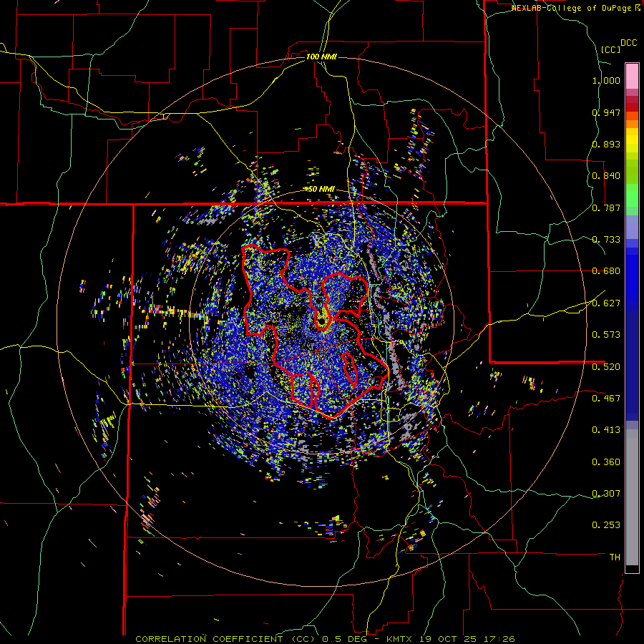This screenshot has width=644, height=644.
Task: Select the 0.253 scale value
Action: [606, 525]
